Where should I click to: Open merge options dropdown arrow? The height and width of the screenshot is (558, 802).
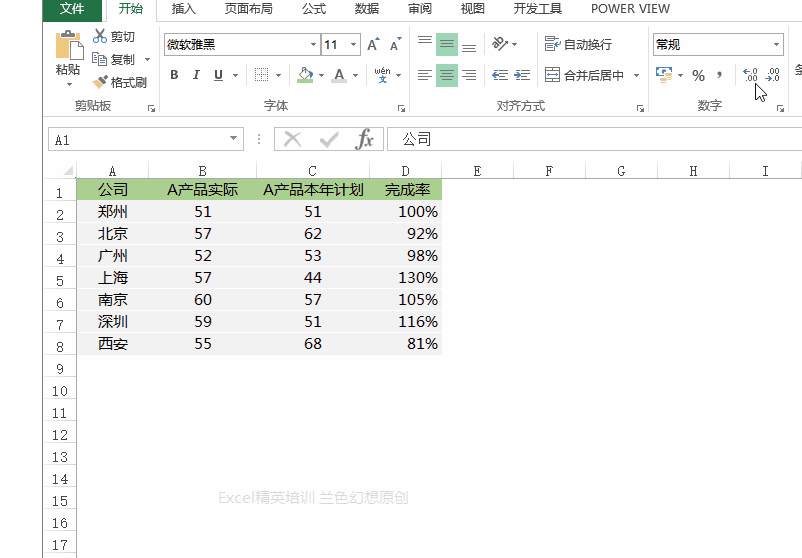click(x=636, y=76)
